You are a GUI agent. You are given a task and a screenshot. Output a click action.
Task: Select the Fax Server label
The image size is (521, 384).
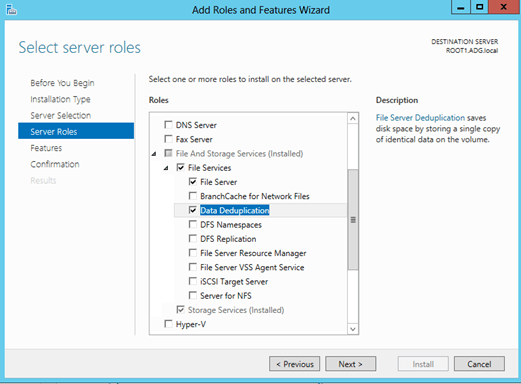click(194, 139)
